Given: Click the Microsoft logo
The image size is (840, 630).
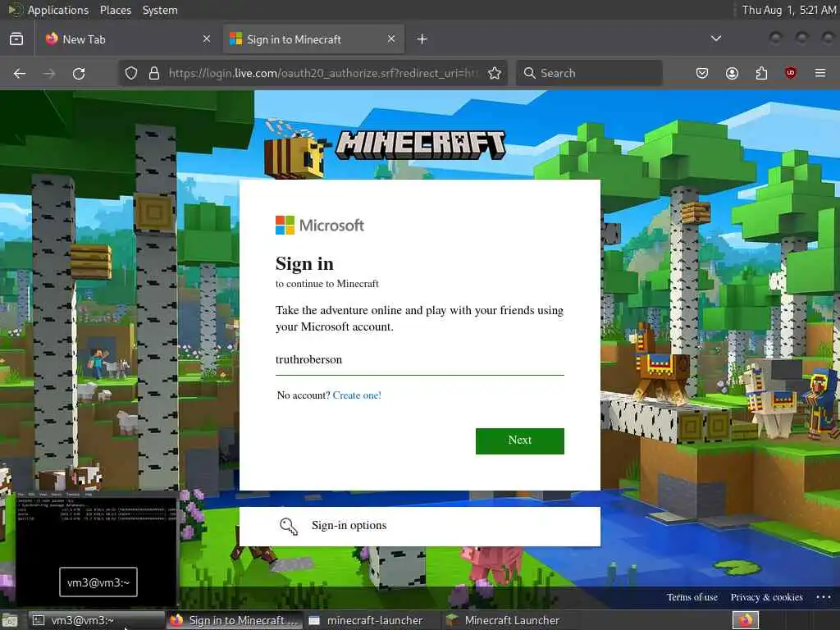Looking at the screenshot, I should pos(320,226).
